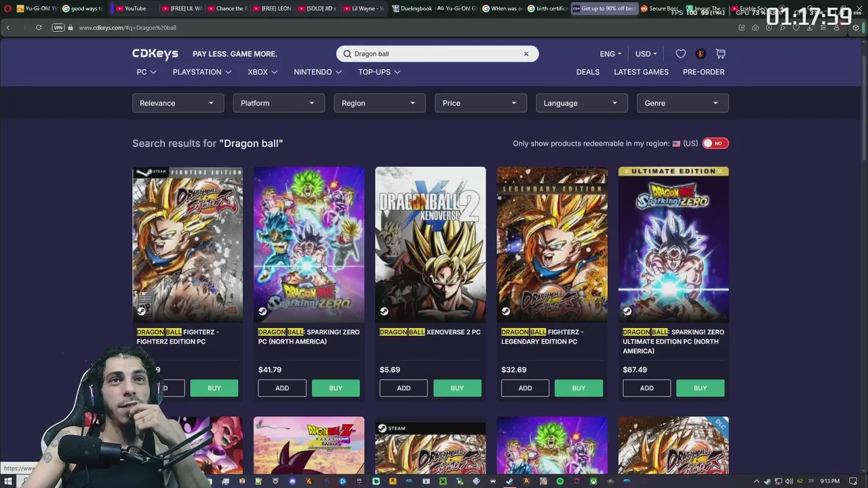Reload the page with browser refresh icon
Viewport: 868px width, 488px height.
(x=39, y=28)
